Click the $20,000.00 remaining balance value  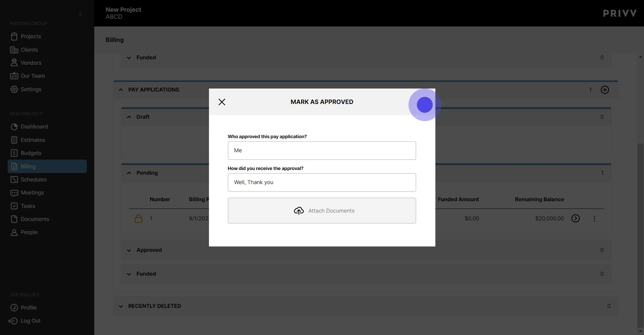point(549,218)
